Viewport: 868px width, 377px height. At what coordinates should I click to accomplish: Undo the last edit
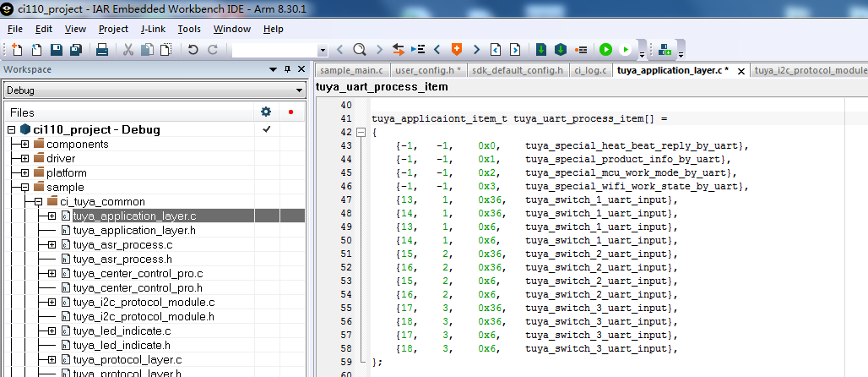pos(193,50)
